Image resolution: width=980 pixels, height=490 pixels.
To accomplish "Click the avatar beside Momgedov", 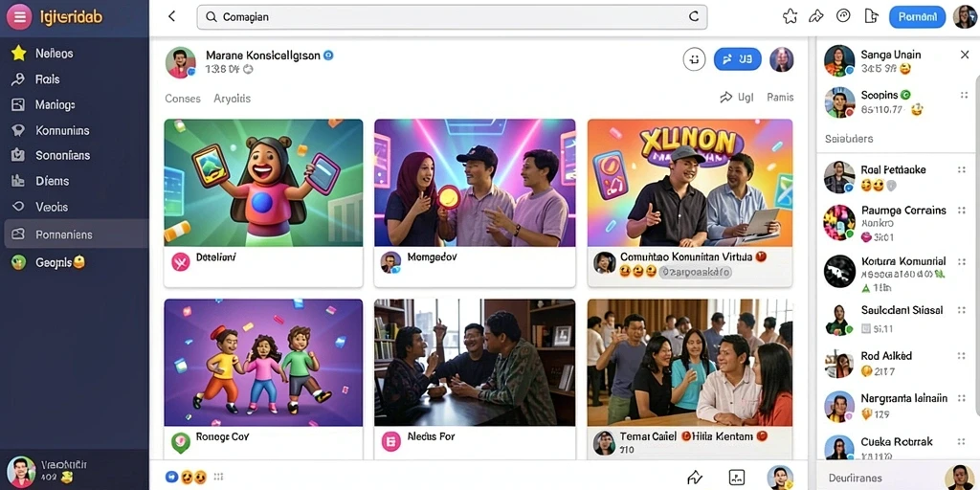I will pos(390,262).
